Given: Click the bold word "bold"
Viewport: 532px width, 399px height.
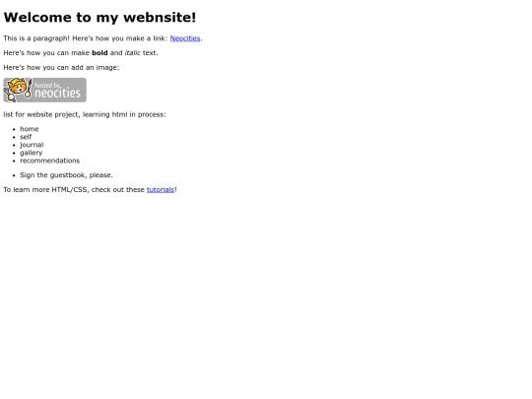Looking at the screenshot, I should point(100,53).
